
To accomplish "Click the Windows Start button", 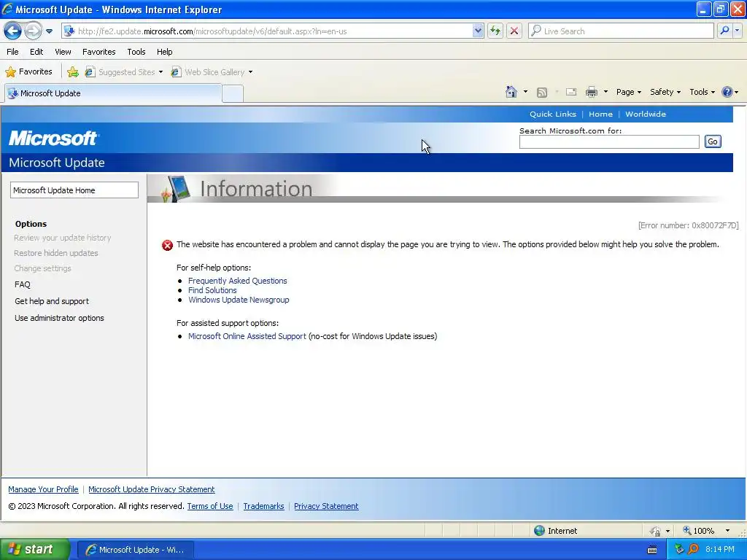I will (35, 549).
